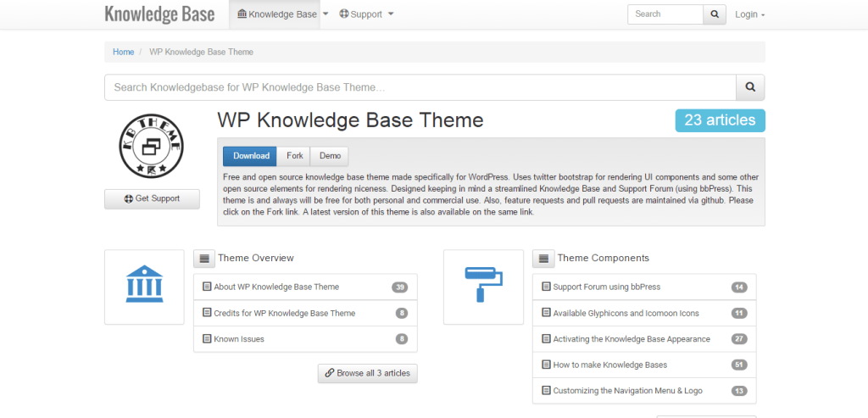868x418 pixels.
Task: Open About WP Knowledge Base Theme article
Action: coord(276,287)
